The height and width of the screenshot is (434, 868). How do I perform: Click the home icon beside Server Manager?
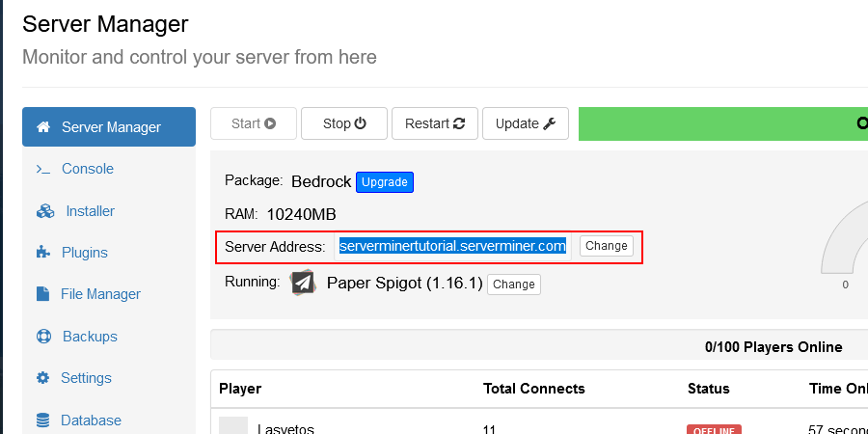click(43, 126)
